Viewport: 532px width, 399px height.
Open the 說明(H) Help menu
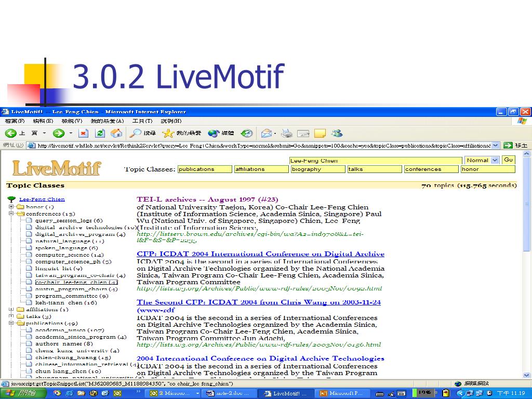click(x=171, y=121)
